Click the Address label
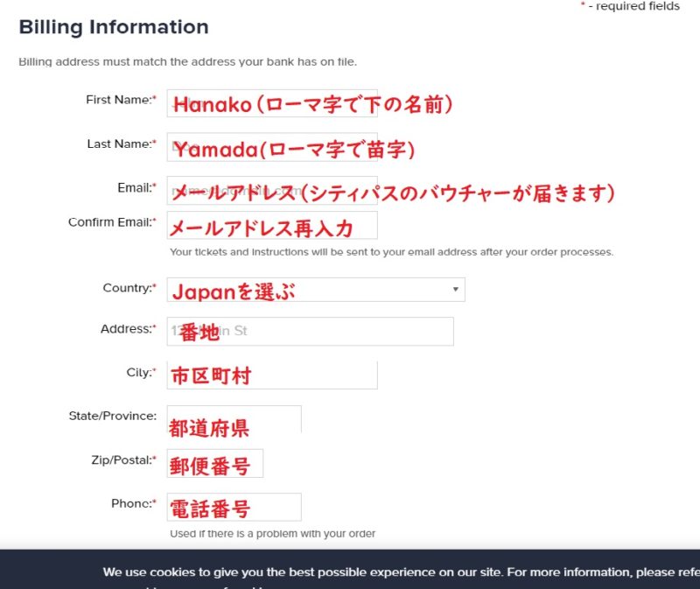 coord(129,329)
